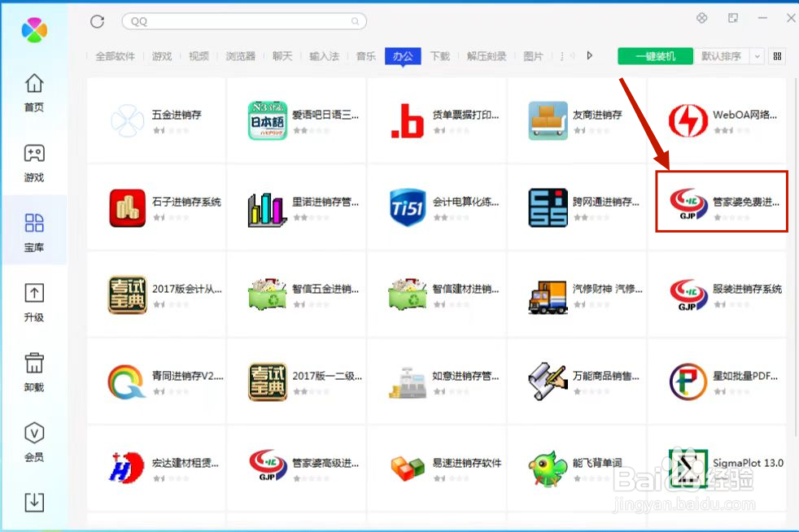This screenshot has width=799, height=532.
Task: Open 汽修财神 truck icon
Action: [x=548, y=297]
